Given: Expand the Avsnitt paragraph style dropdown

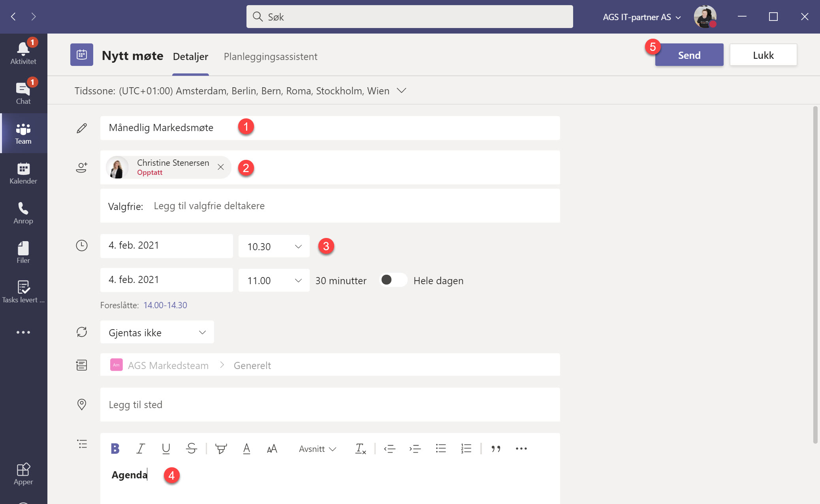Looking at the screenshot, I should (317, 448).
